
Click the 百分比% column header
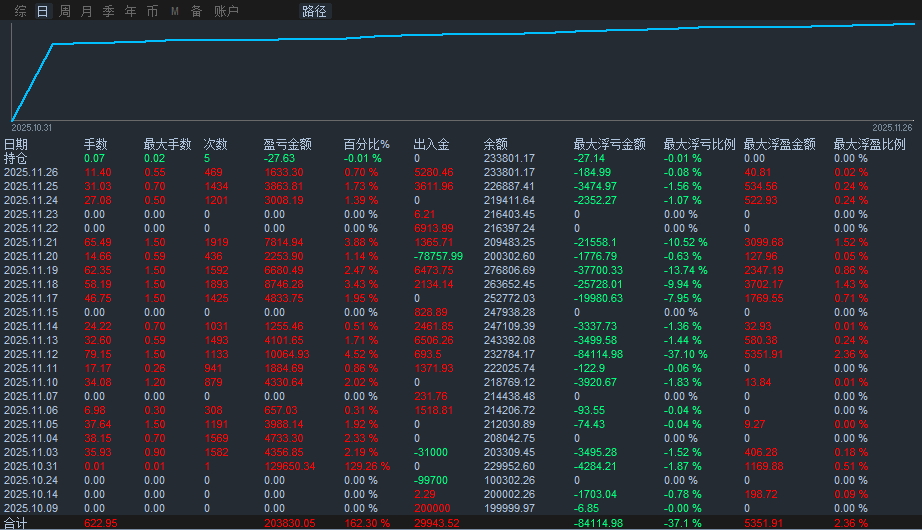pyautogui.click(x=366, y=144)
